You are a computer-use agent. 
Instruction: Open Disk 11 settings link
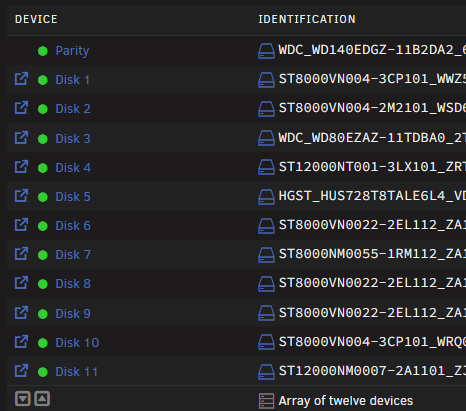click(77, 372)
